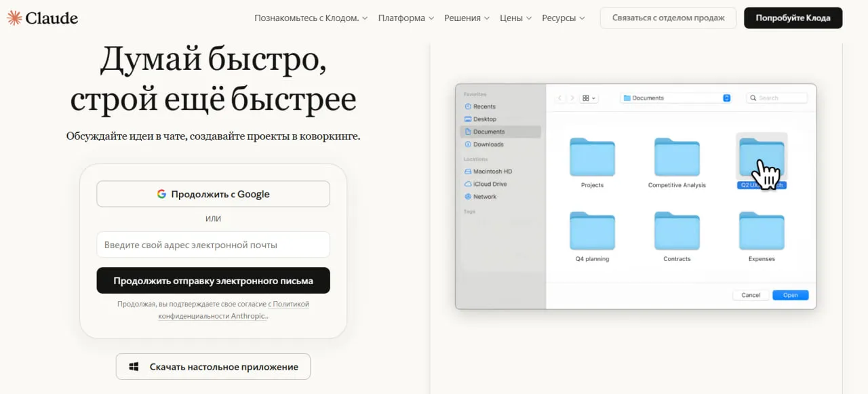Click the Связаться с отделом продаж button
The width and height of the screenshot is (868, 394).
click(668, 18)
